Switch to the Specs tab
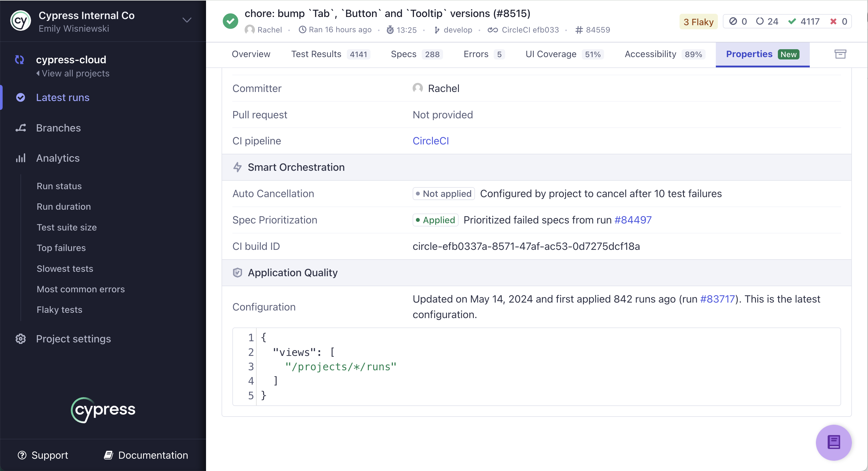The height and width of the screenshot is (471, 868). (x=403, y=54)
